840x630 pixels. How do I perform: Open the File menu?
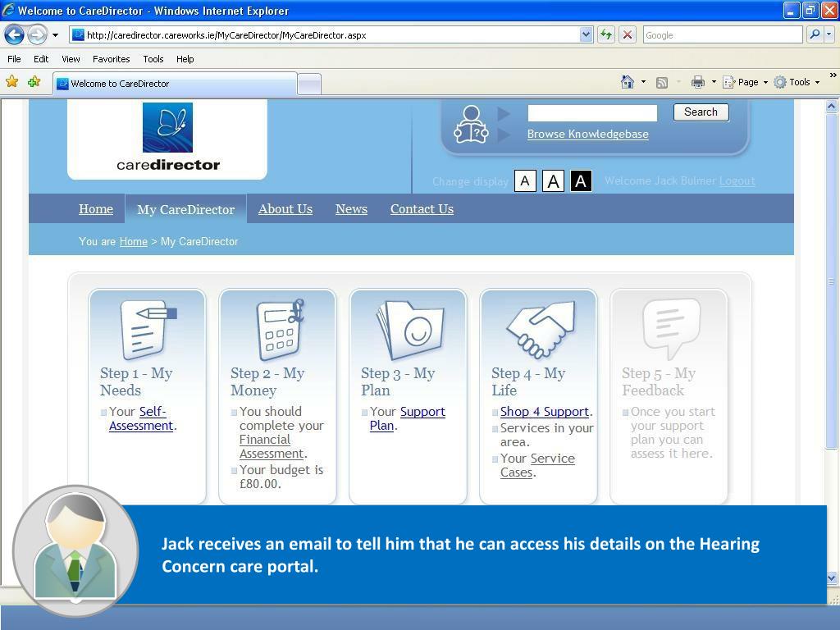pyautogui.click(x=15, y=59)
